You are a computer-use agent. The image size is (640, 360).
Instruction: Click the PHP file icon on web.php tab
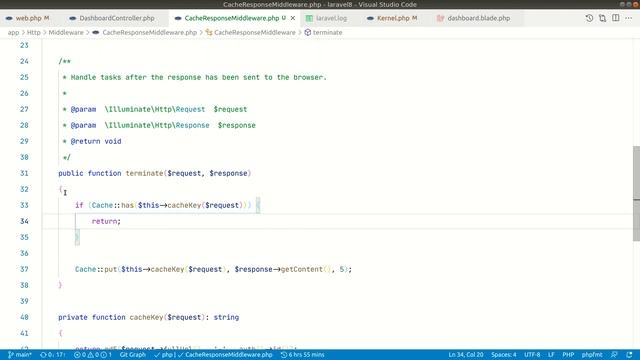coord(9,18)
